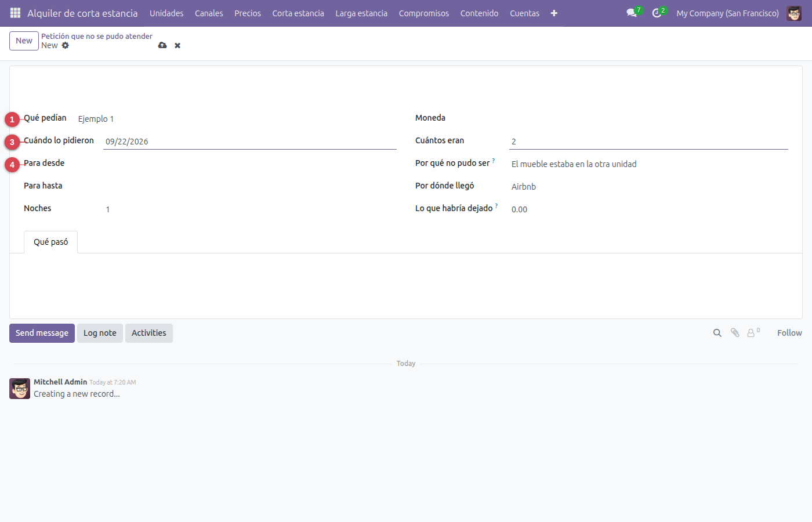Search chatter messages magnifier icon
The height and width of the screenshot is (522, 812).
tap(717, 333)
